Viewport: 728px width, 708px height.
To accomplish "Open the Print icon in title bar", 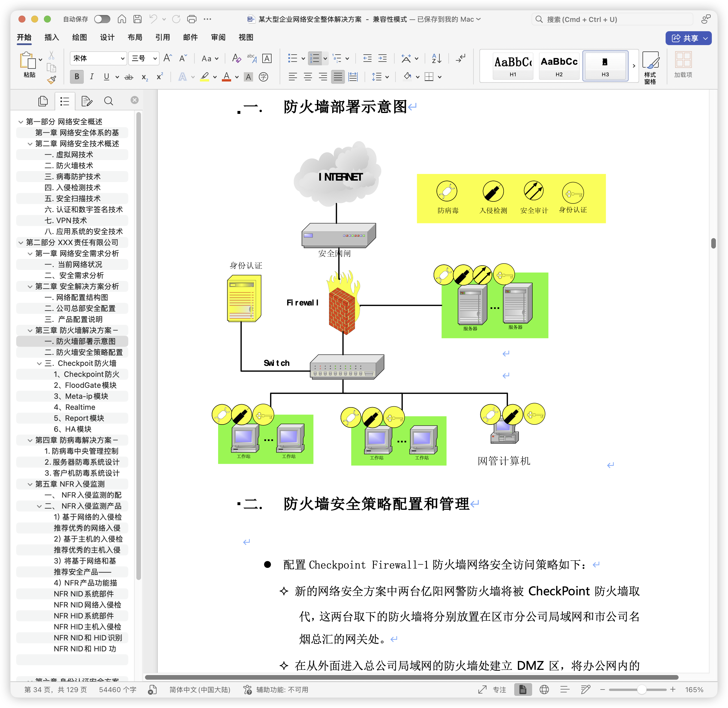I will coord(192,19).
